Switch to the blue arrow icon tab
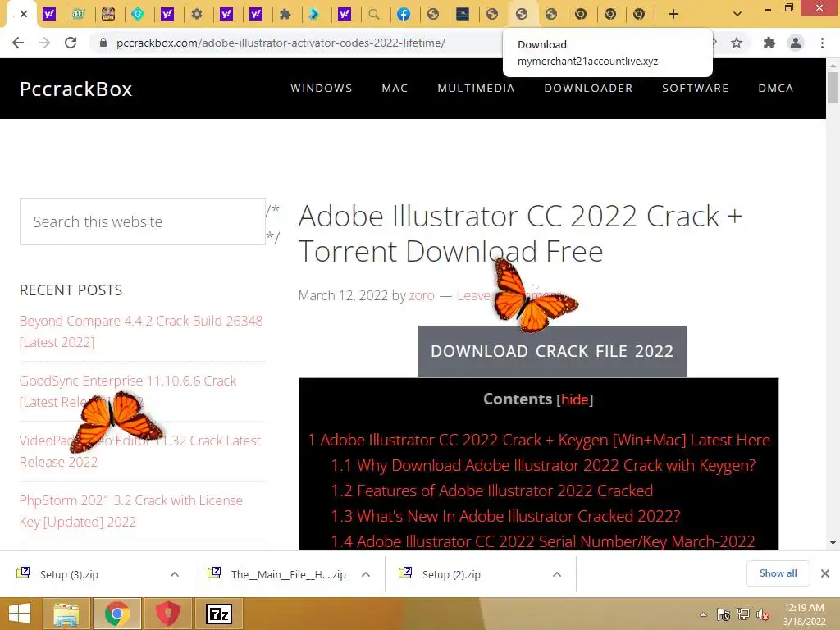 coord(314,14)
